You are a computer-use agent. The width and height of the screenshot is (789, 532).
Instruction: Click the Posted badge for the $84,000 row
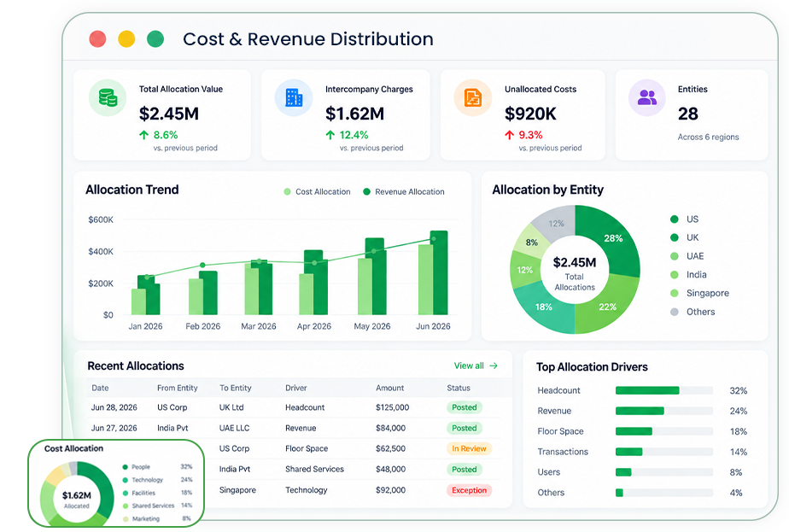click(x=464, y=428)
